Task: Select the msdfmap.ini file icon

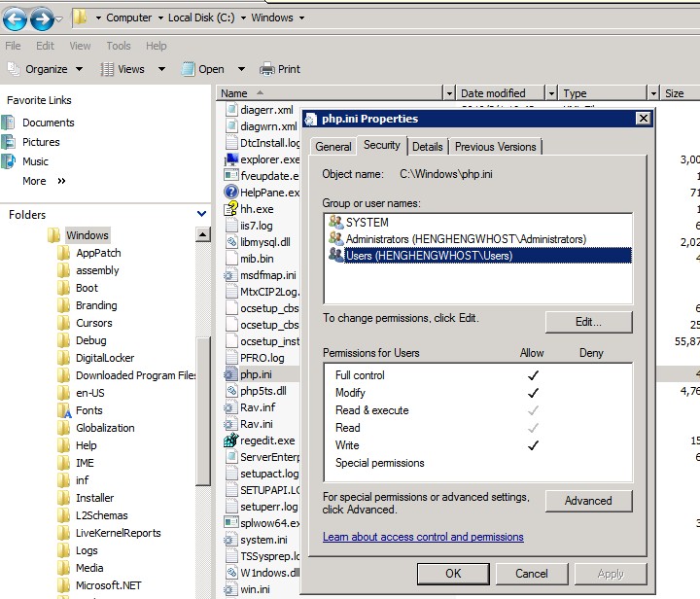Action: pos(230,275)
